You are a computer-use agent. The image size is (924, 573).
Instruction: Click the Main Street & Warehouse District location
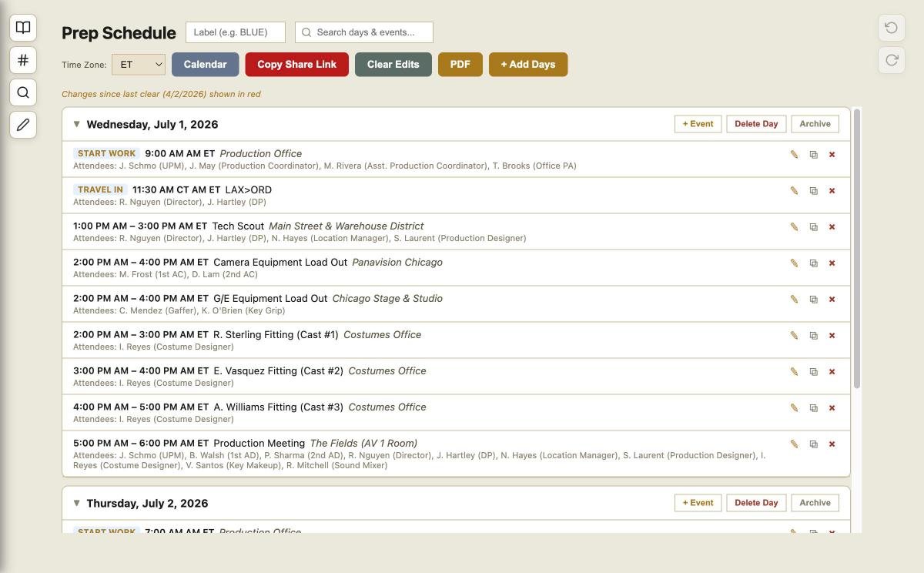(346, 226)
